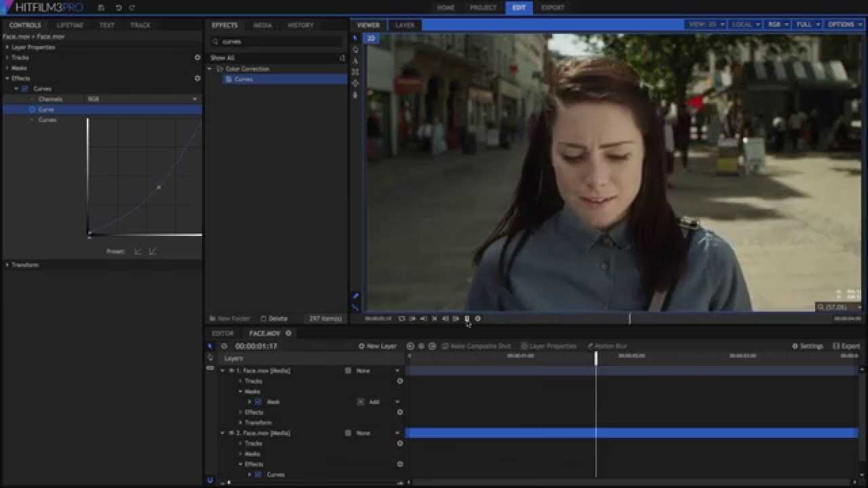The width and height of the screenshot is (868, 488).
Task: Toggle visibility of layer 1 Face.mov
Action: 231,371
